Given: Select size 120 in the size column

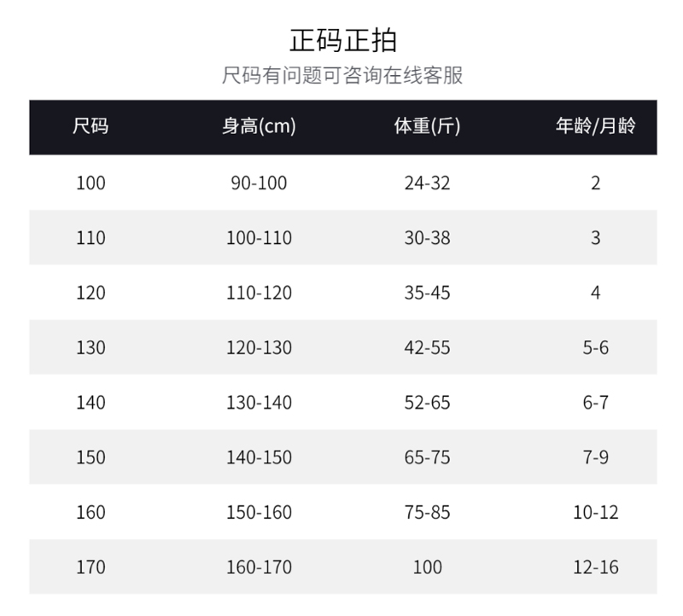Looking at the screenshot, I should (90, 293).
